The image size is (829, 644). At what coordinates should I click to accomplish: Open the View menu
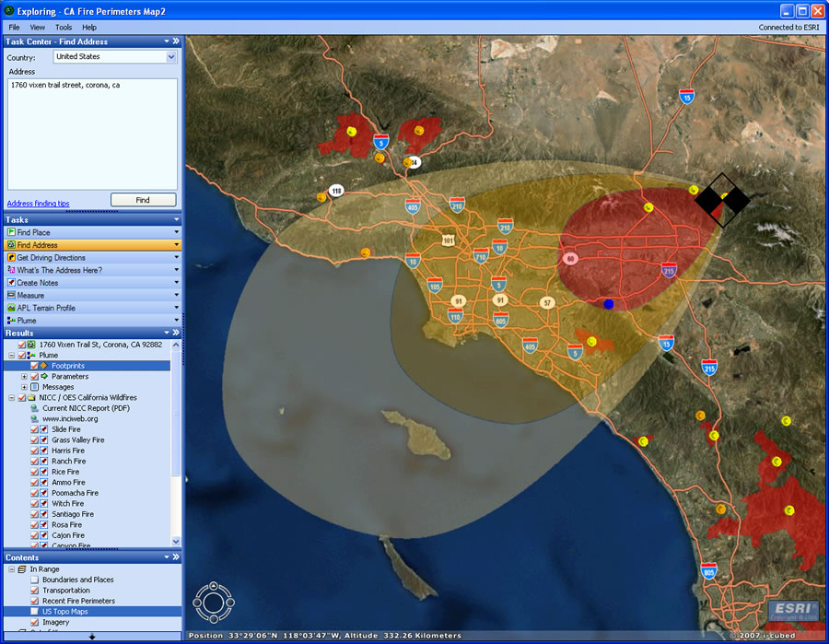(37, 27)
